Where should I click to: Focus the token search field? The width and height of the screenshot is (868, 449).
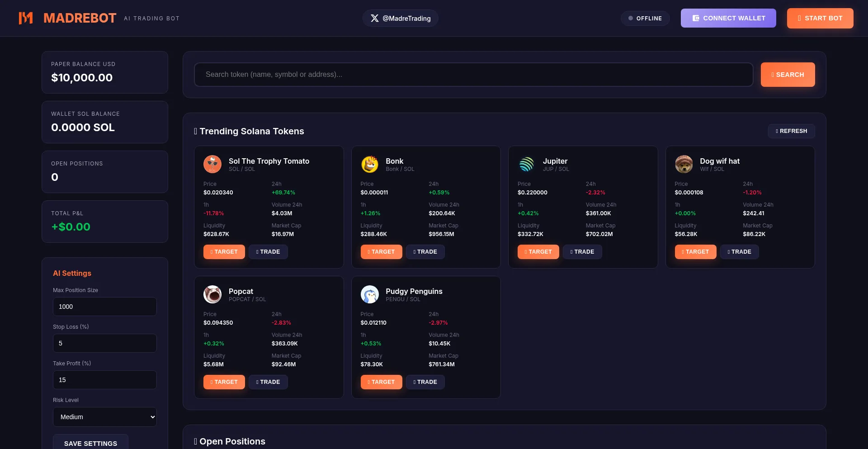click(473, 75)
